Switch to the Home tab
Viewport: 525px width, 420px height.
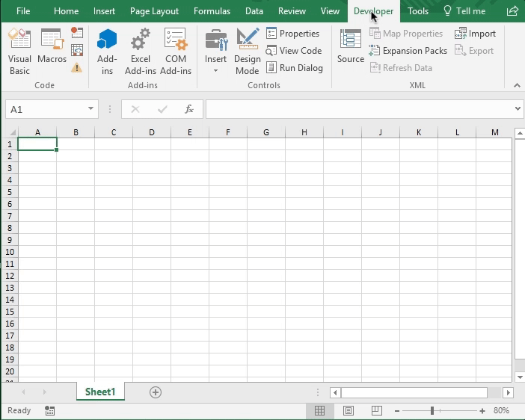[x=67, y=11]
